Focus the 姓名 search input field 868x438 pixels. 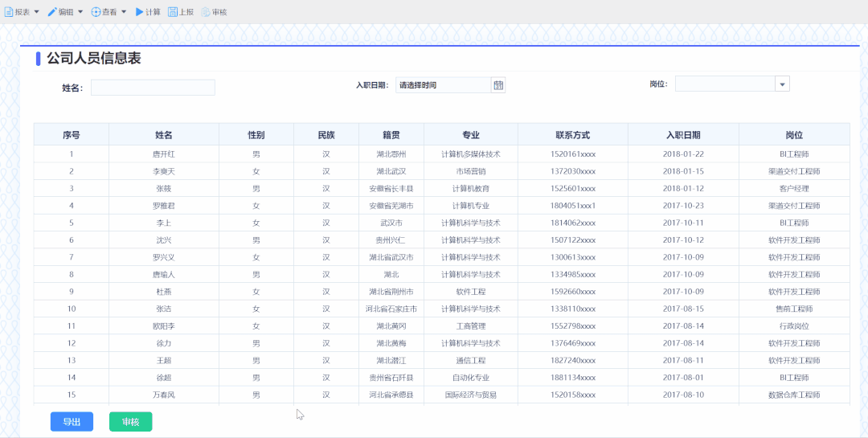pyautogui.click(x=153, y=88)
